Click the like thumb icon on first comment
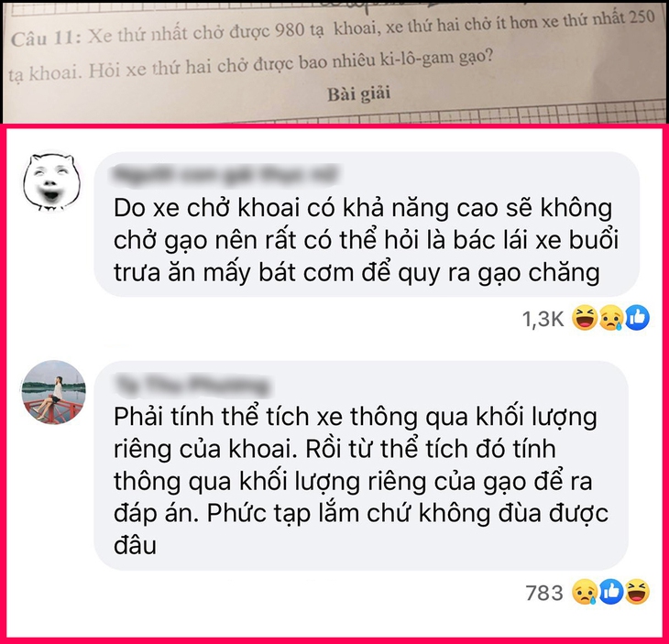669x644 pixels. 638,318
